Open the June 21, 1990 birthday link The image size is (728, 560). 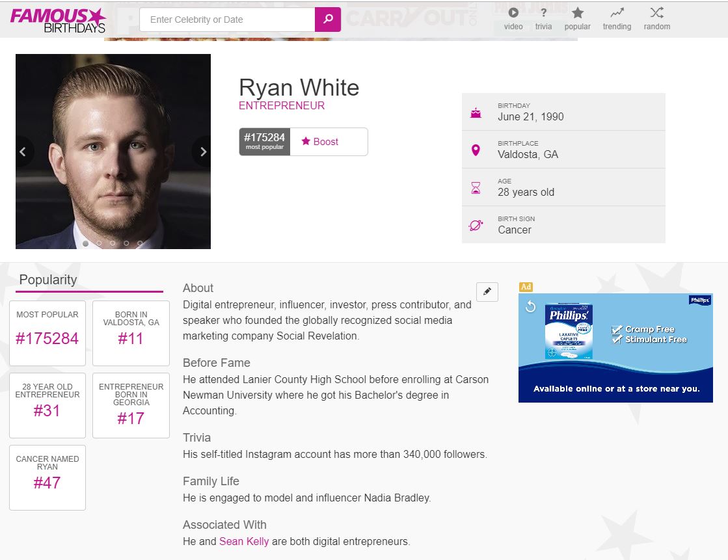point(531,116)
